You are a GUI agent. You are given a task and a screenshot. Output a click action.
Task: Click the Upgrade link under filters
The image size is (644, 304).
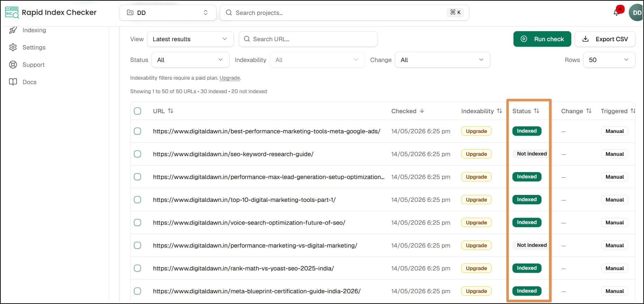230,78
